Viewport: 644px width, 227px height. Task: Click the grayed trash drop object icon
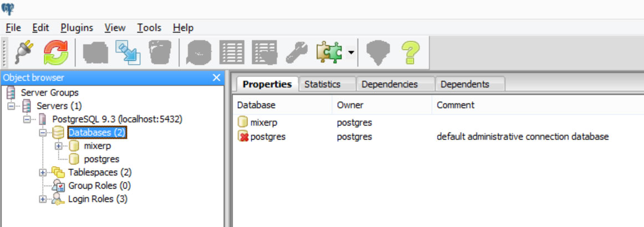coord(160,52)
